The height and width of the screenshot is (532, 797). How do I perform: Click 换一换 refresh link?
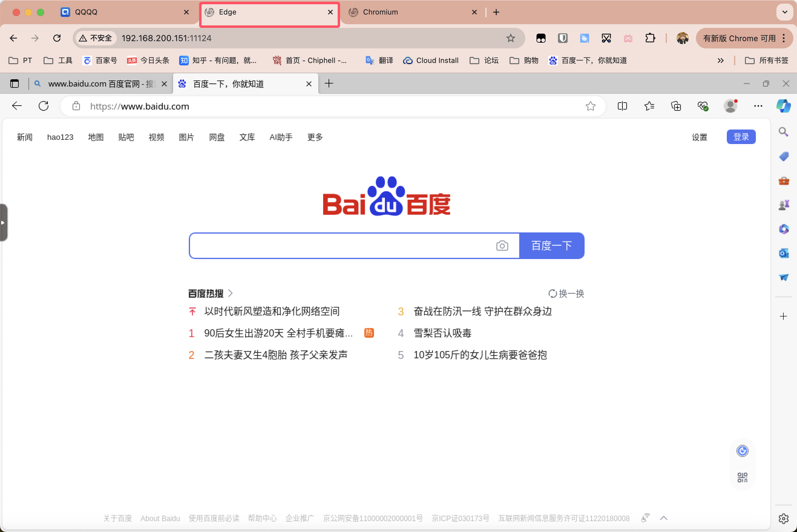click(566, 294)
